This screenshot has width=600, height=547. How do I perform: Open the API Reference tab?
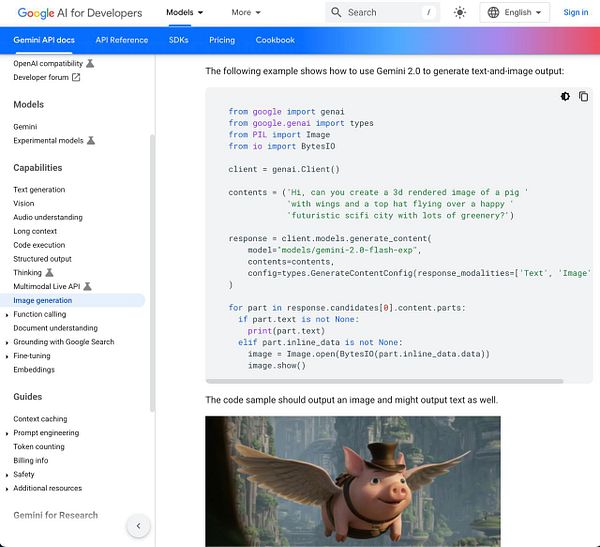(122, 40)
